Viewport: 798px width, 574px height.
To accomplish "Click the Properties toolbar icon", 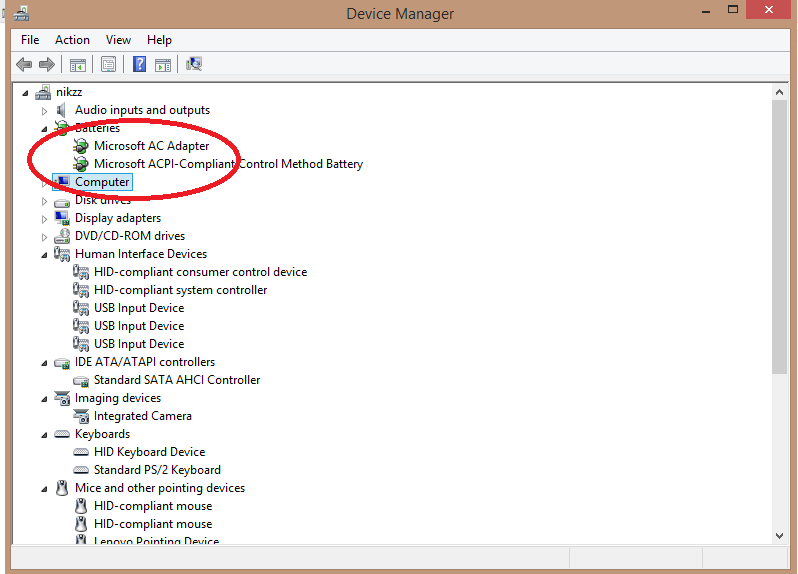I will (108, 64).
